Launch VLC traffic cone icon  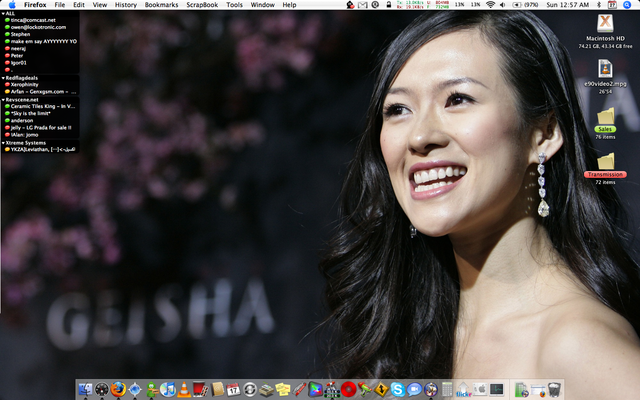pyautogui.click(x=184, y=389)
